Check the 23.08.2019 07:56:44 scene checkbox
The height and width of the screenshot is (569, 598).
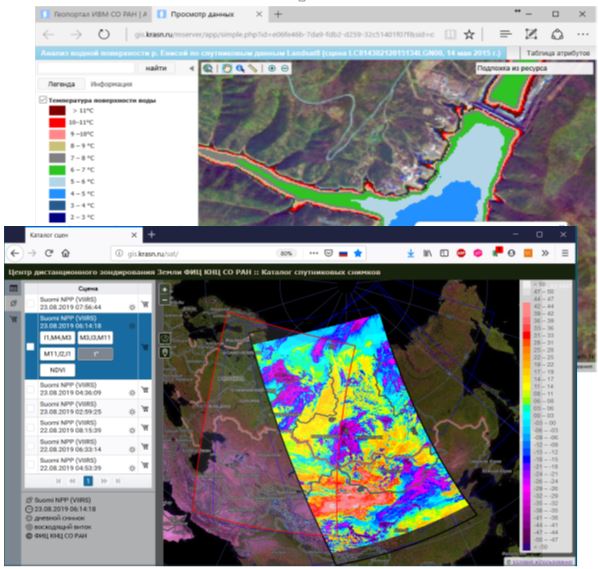click(31, 304)
